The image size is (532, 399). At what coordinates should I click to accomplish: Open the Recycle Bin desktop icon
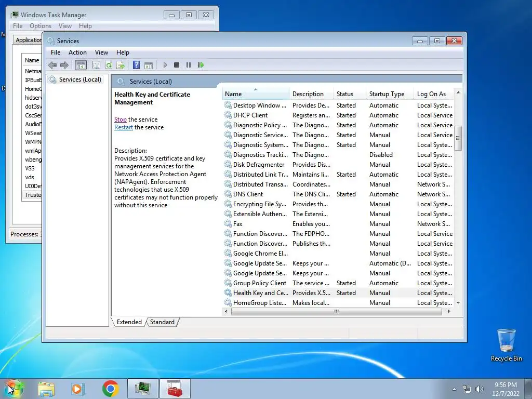(506, 345)
